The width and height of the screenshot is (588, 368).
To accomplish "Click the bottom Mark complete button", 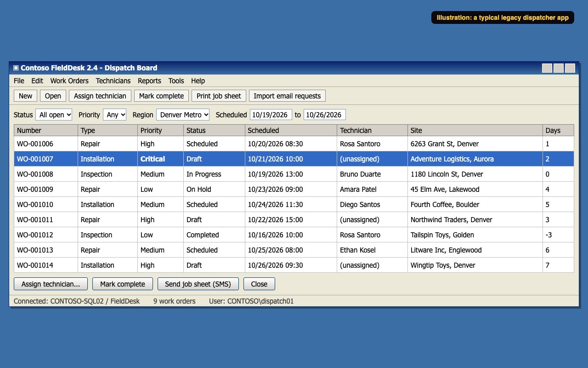I will (123, 284).
